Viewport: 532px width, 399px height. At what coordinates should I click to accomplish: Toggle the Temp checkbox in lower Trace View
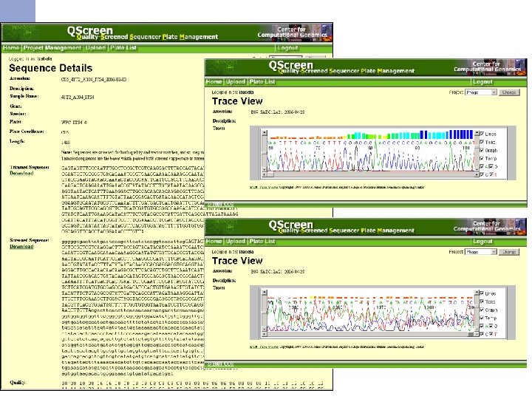click(x=482, y=318)
